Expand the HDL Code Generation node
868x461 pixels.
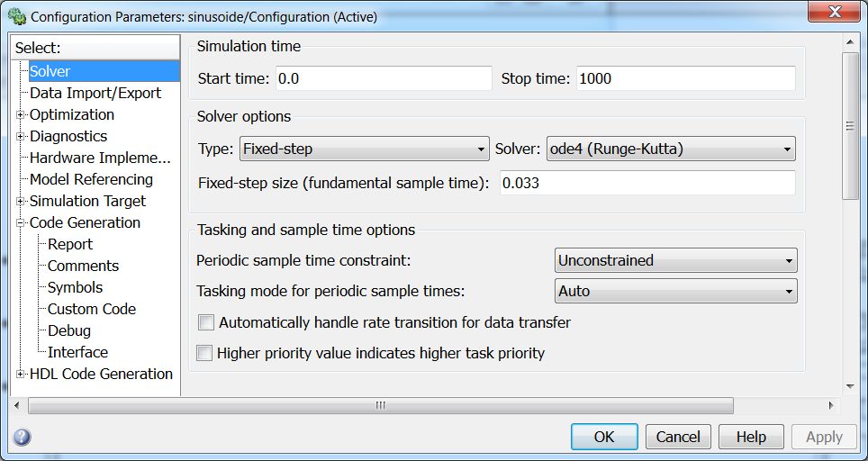[x=21, y=374]
